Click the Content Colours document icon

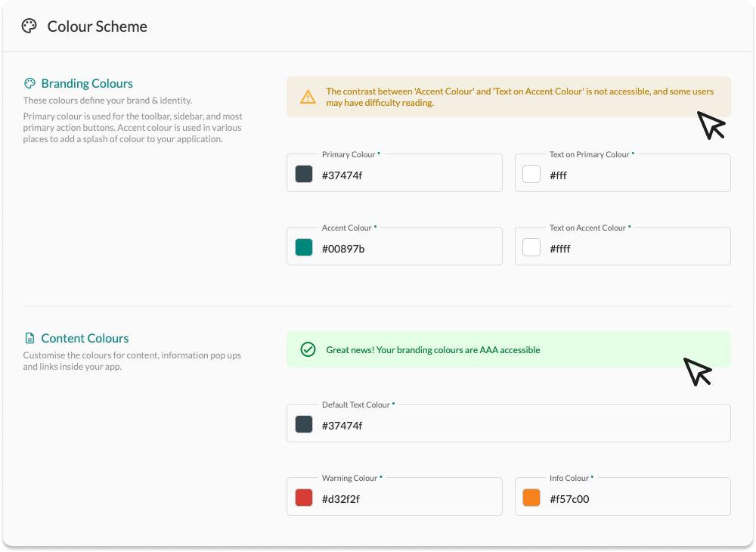[x=29, y=338]
